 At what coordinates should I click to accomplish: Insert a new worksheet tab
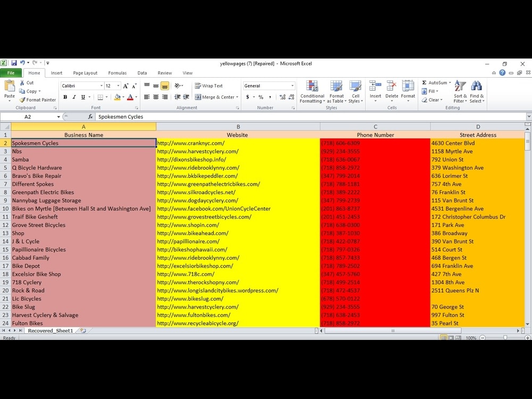[83, 330]
